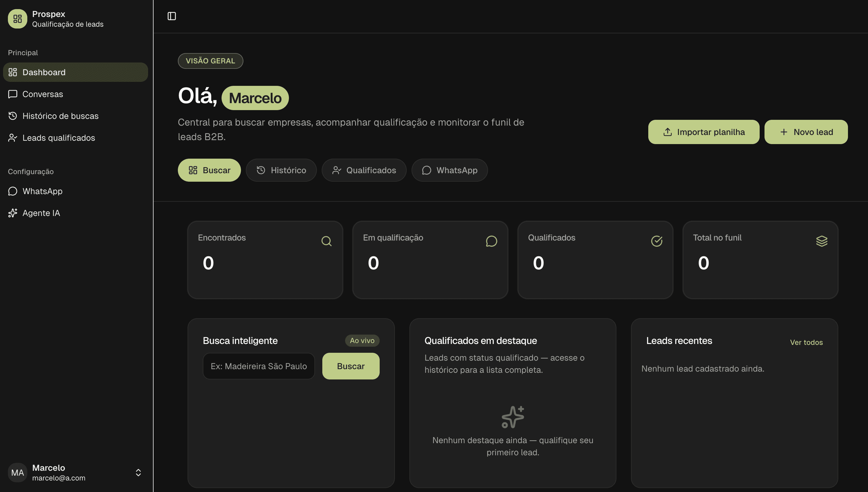Click the Dashboard grid icon in sidebar
This screenshot has width=868, height=492.
[x=13, y=72]
